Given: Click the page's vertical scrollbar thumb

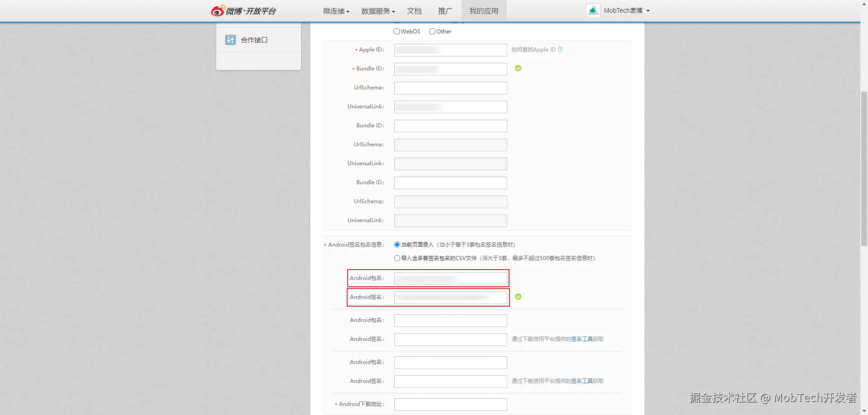Looking at the screenshot, I should pyautogui.click(x=864, y=168).
